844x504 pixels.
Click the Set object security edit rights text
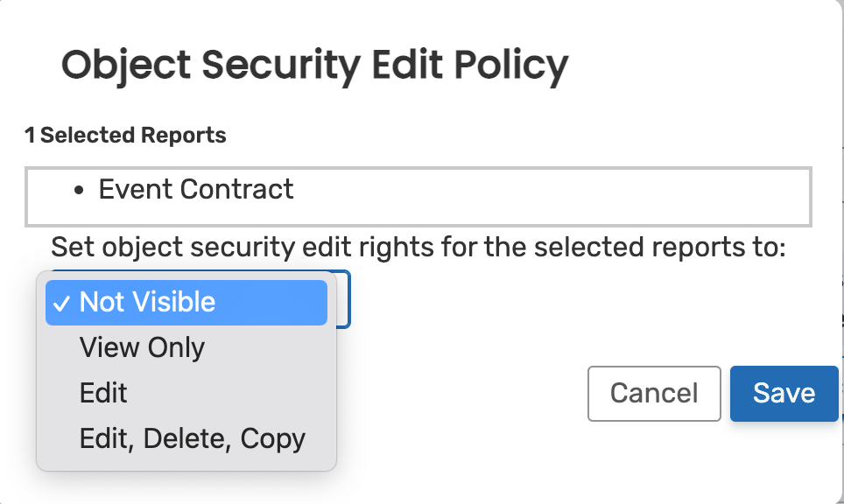[418, 248]
